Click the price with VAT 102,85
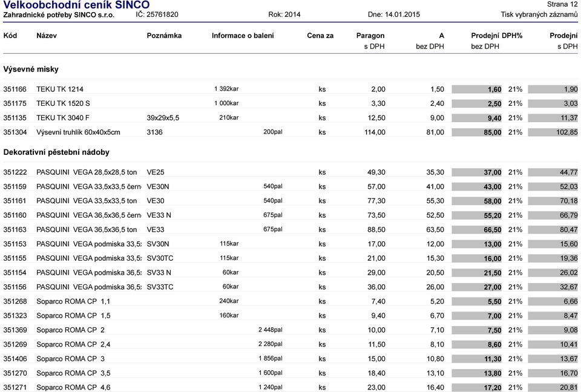 (x=553, y=132)
